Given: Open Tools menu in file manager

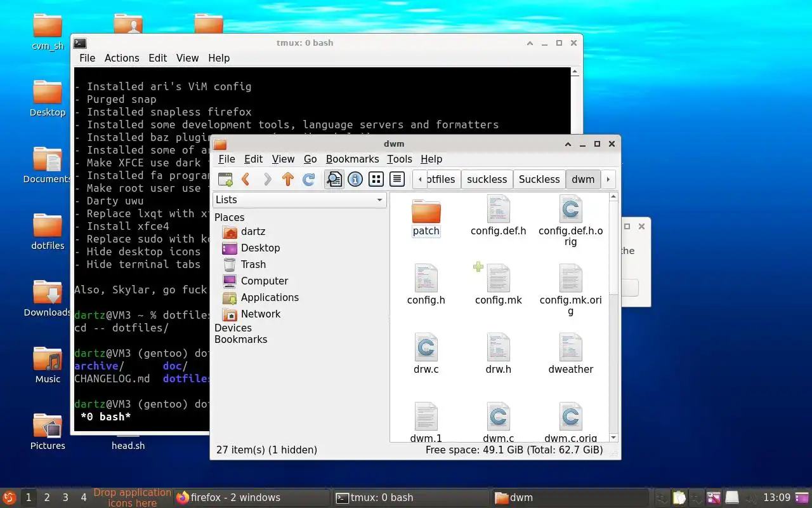Looking at the screenshot, I should click(400, 159).
